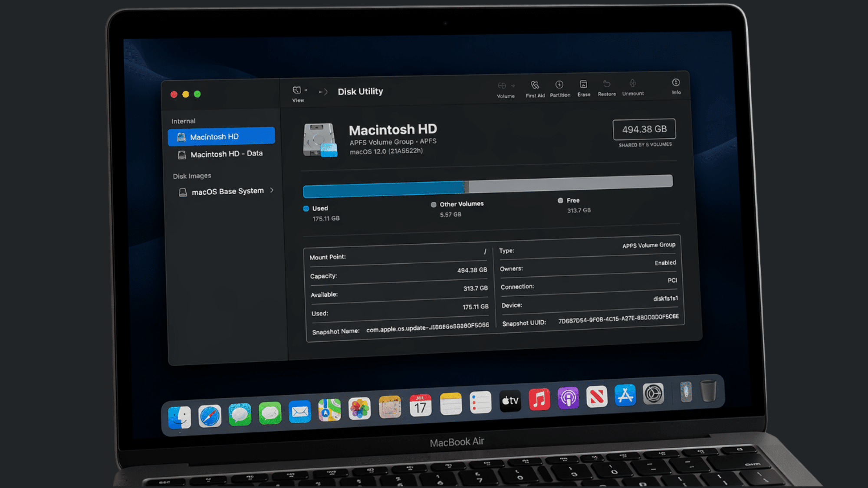
Task: Click the Unmount toolbar icon
Action: (x=633, y=87)
